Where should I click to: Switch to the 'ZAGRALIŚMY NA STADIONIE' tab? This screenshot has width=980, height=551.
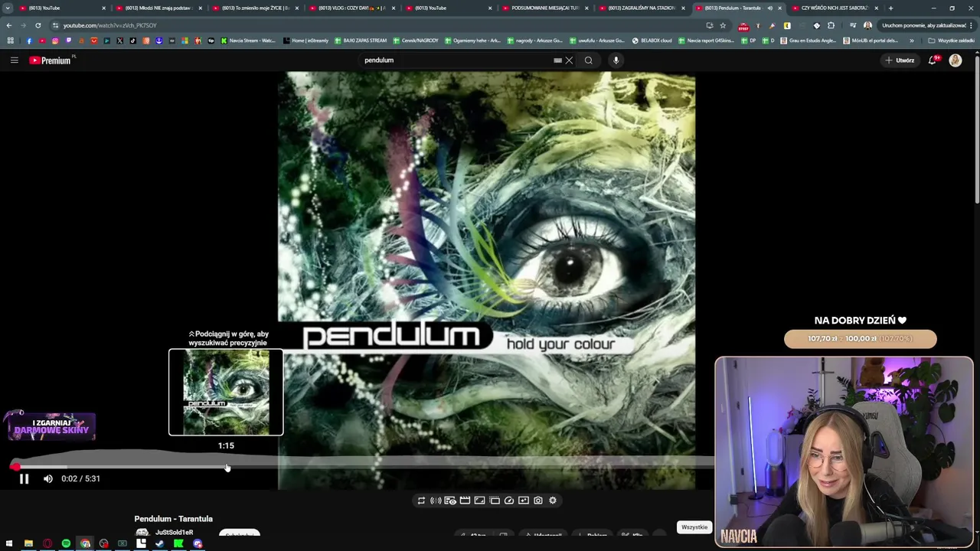[640, 8]
